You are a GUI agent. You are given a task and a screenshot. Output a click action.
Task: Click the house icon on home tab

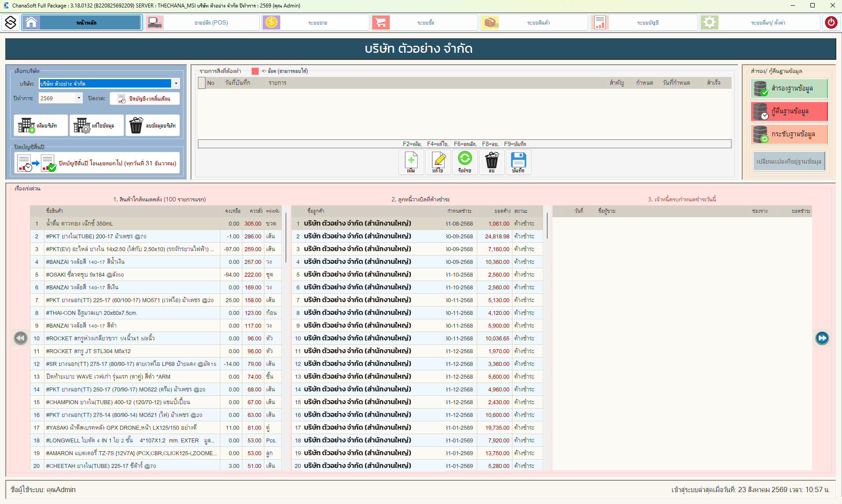click(31, 22)
